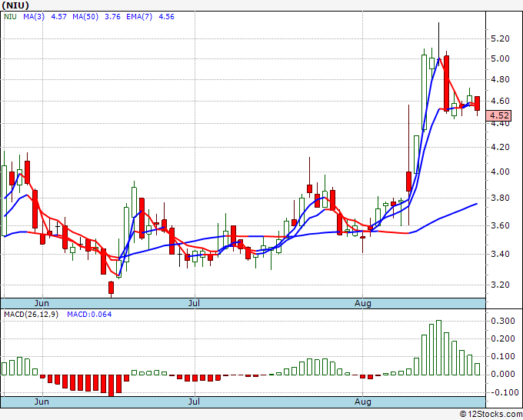Image resolution: width=523 pixels, height=420 pixels.
Task: Click Jul on the price chart axis
Action: click(194, 303)
